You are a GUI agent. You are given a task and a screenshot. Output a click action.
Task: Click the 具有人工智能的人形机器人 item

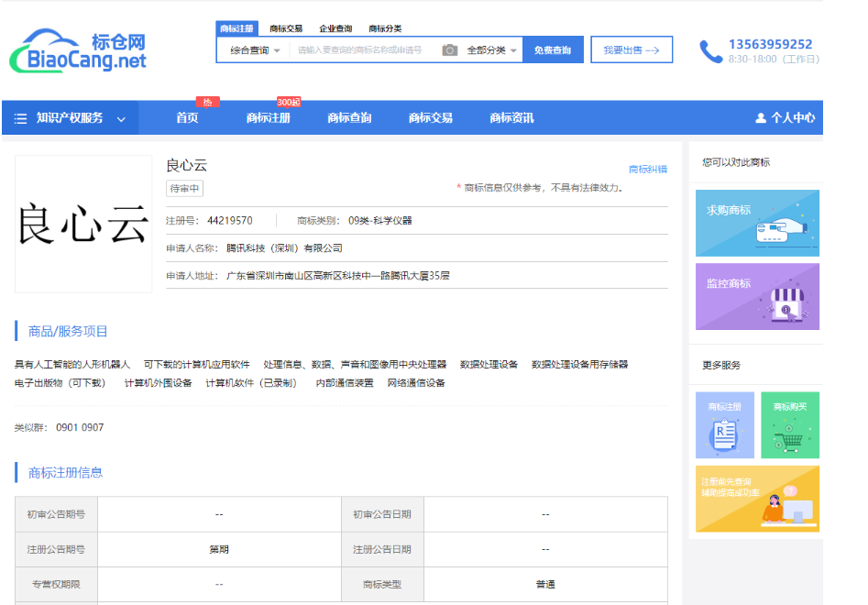tap(72, 365)
